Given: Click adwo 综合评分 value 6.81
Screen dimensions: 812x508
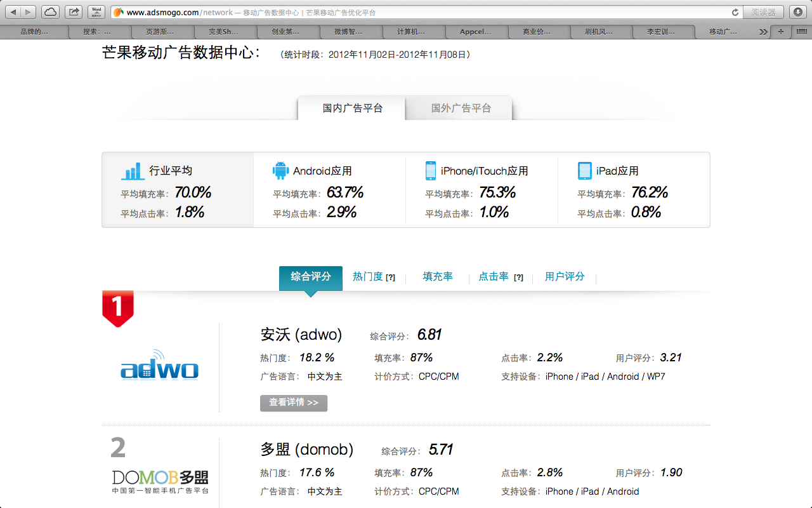Looking at the screenshot, I should pos(429,335).
